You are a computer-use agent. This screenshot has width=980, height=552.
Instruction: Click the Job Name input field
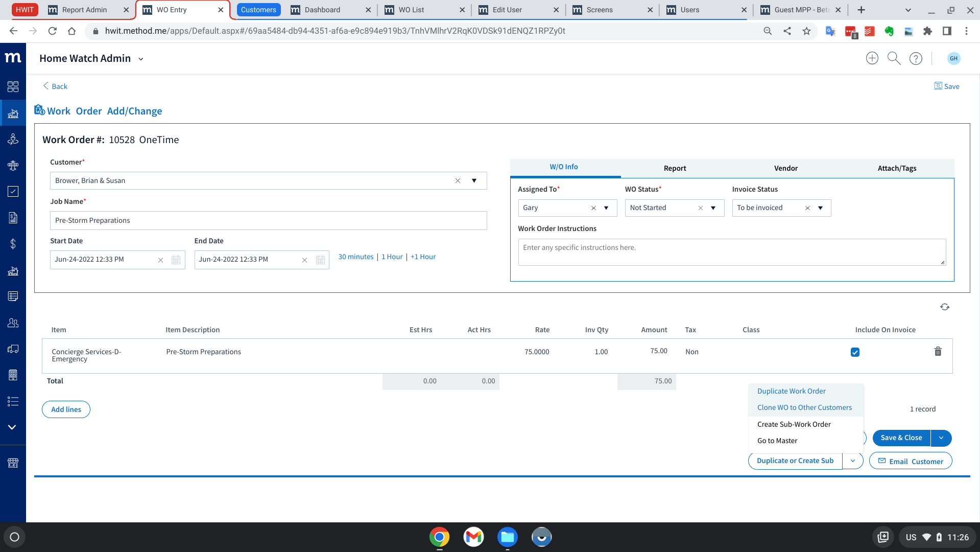[x=268, y=221]
